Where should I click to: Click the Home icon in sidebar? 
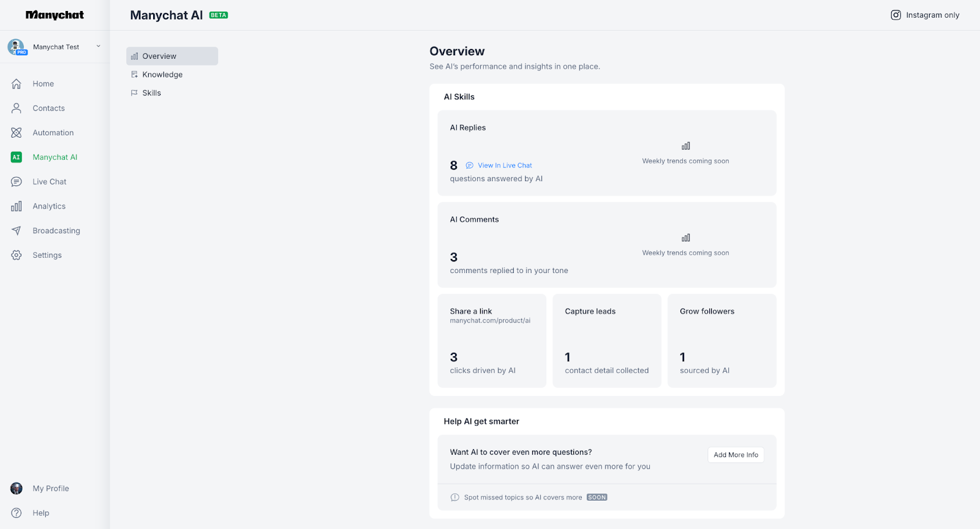click(17, 84)
